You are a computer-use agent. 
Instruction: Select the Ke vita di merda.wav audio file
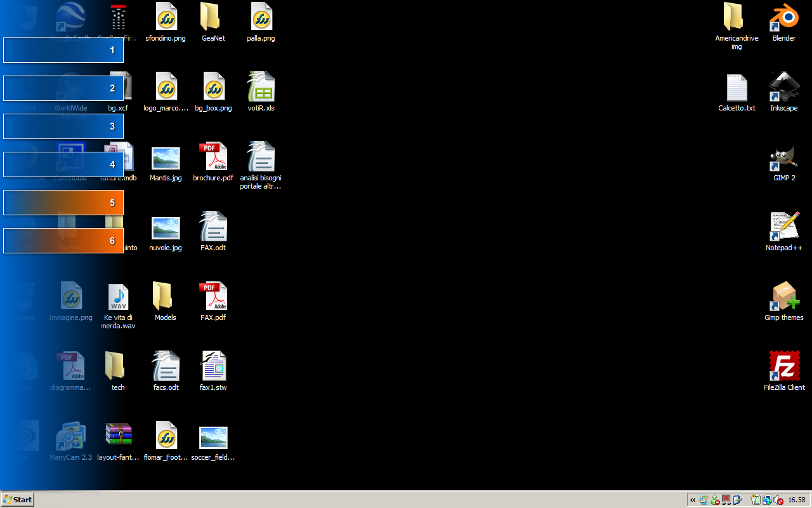(118, 305)
